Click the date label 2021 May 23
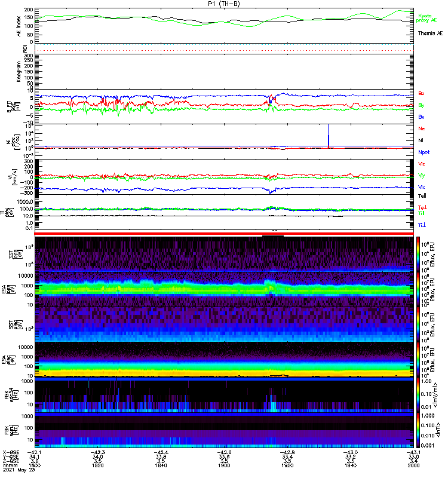 [19, 470]
